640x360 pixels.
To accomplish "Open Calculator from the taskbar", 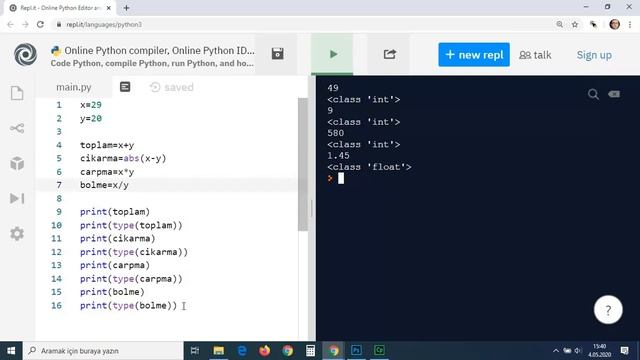I will coord(310,351).
